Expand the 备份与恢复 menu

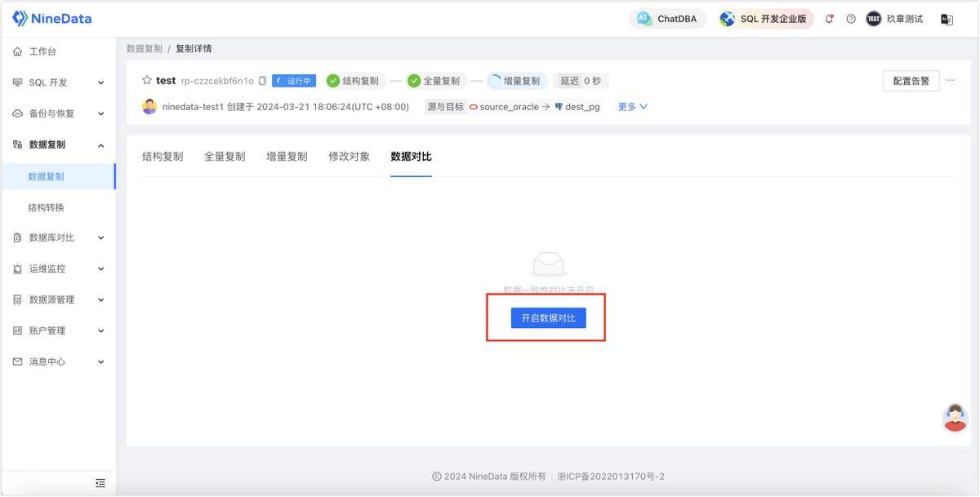click(x=101, y=113)
